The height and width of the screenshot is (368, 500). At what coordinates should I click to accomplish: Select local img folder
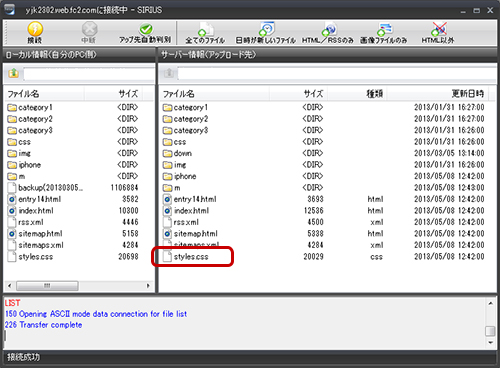tap(19, 153)
